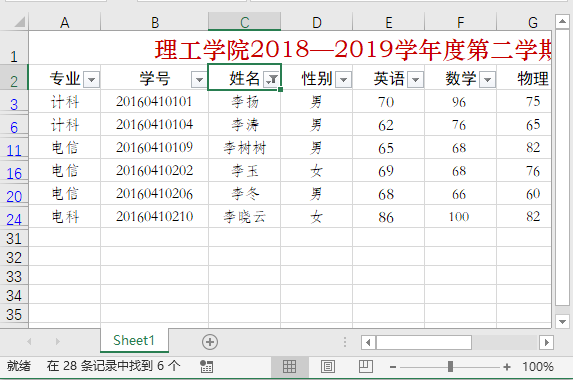The image size is (573, 380).
Task: Click the name cell 李晓云
Action: coord(244,217)
